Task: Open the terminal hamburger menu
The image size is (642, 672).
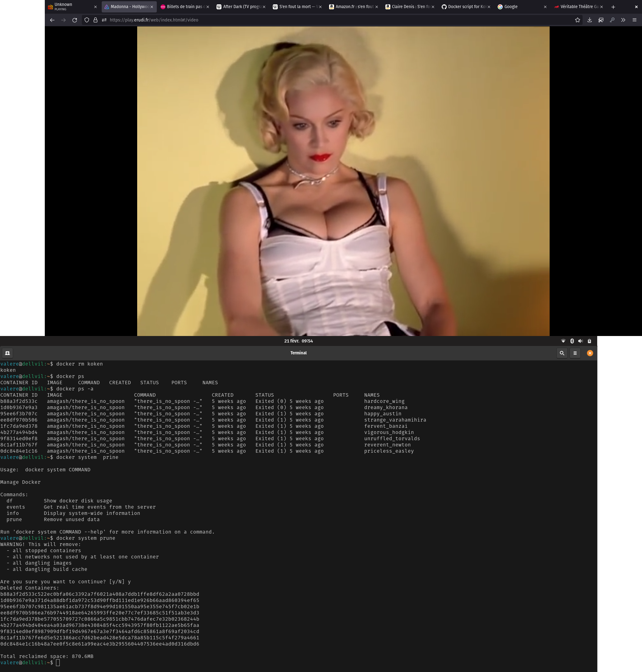Action: pos(575,353)
